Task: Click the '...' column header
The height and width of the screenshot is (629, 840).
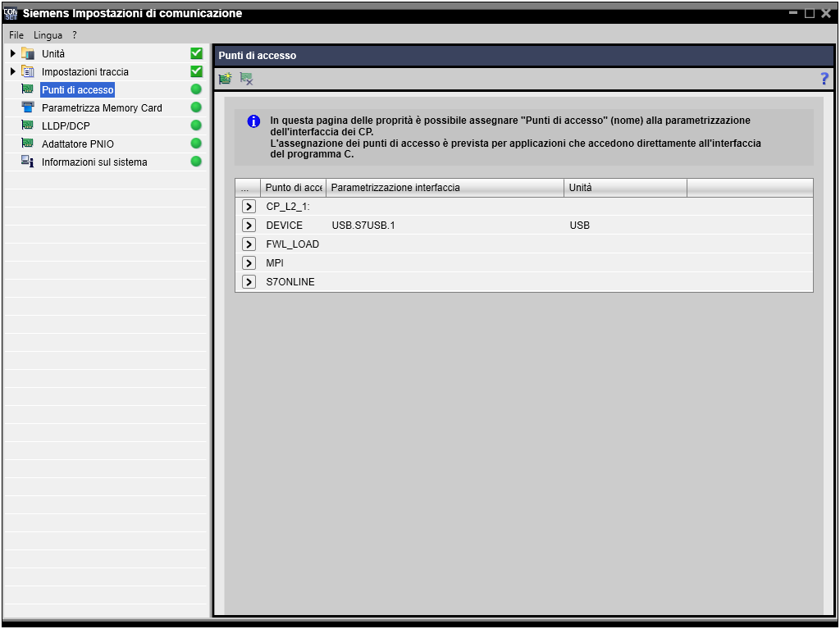Action: [248, 188]
